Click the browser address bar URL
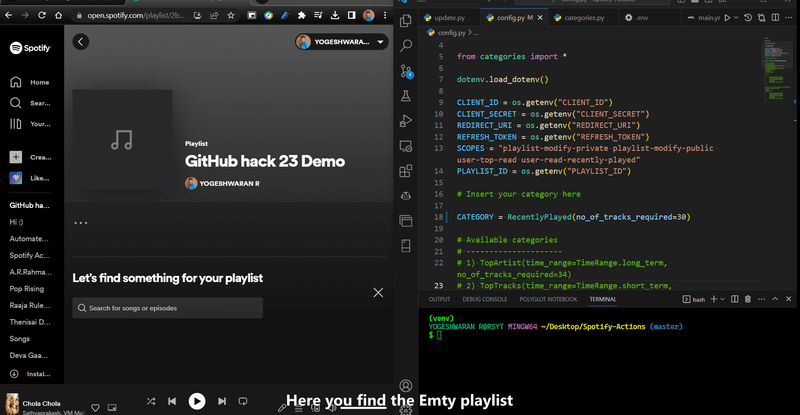Viewport: 800px width, 415px height. pyautogui.click(x=136, y=15)
